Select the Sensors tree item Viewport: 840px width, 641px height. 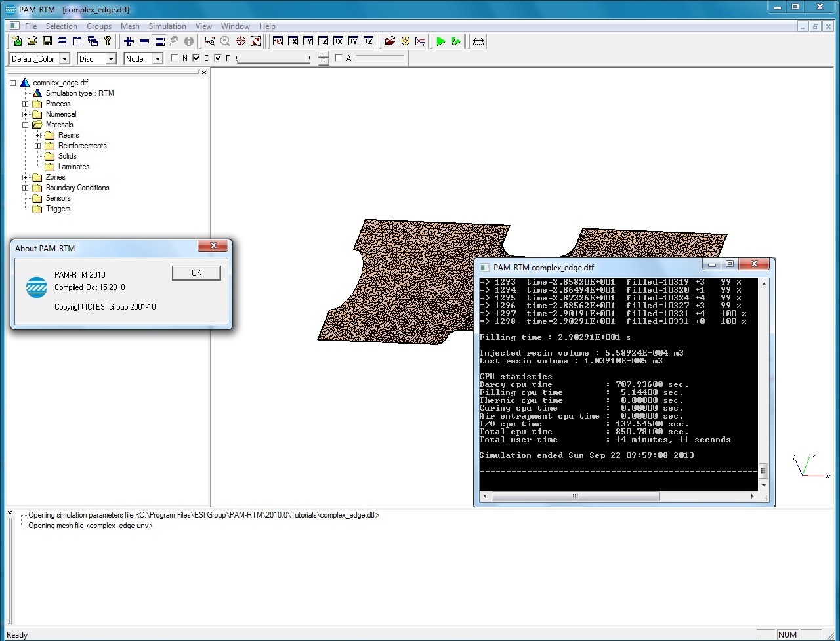[x=58, y=198]
